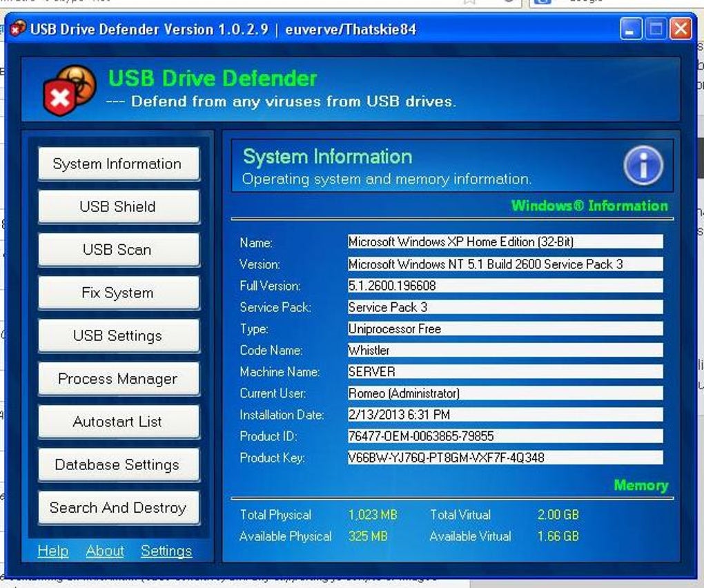Click the Product Key: label
This screenshot has width=704, height=588.
tap(272, 458)
